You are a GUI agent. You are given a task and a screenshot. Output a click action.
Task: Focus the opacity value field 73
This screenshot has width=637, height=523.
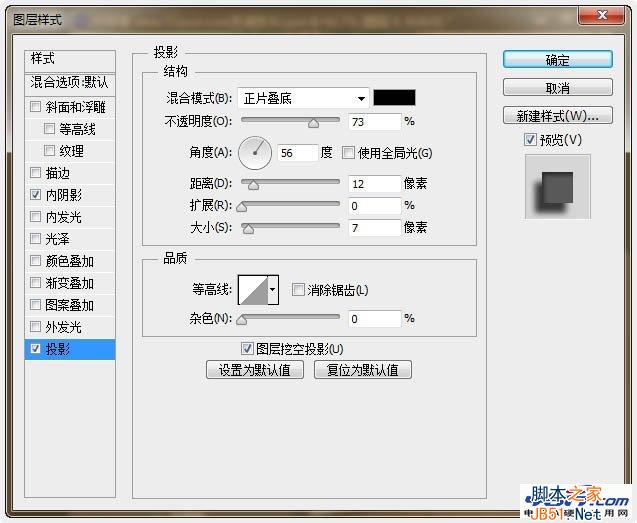point(375,122)
